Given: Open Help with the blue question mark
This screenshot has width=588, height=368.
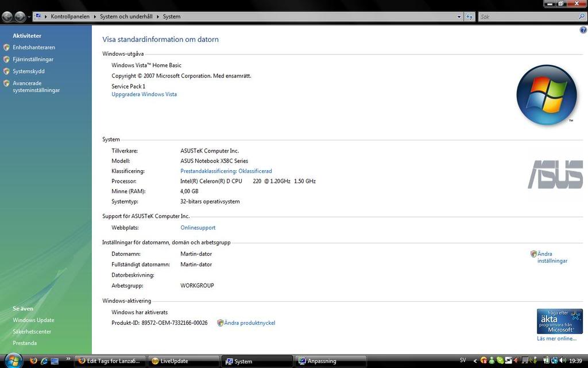Looking at the screenshot, I should click(x=583, y=30).
